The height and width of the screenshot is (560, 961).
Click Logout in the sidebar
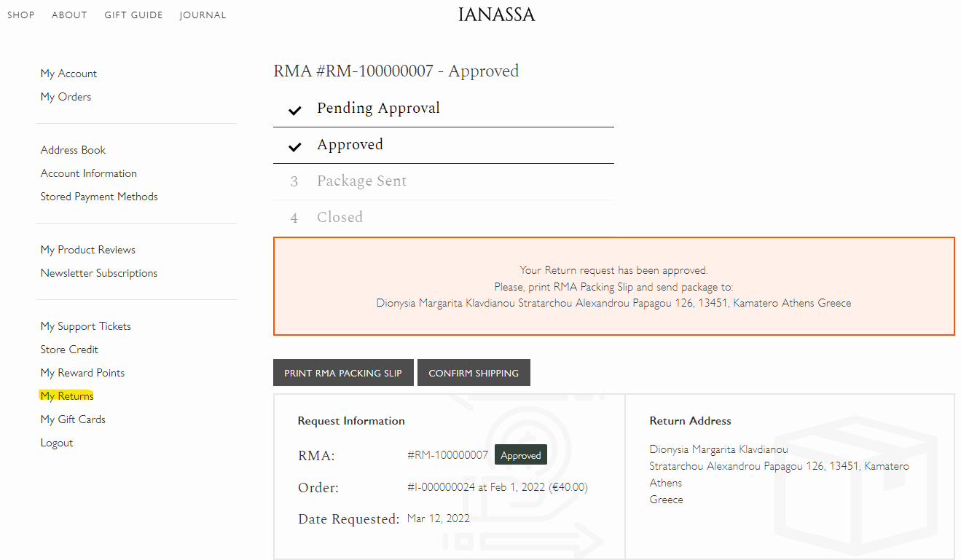coord(57,443)
